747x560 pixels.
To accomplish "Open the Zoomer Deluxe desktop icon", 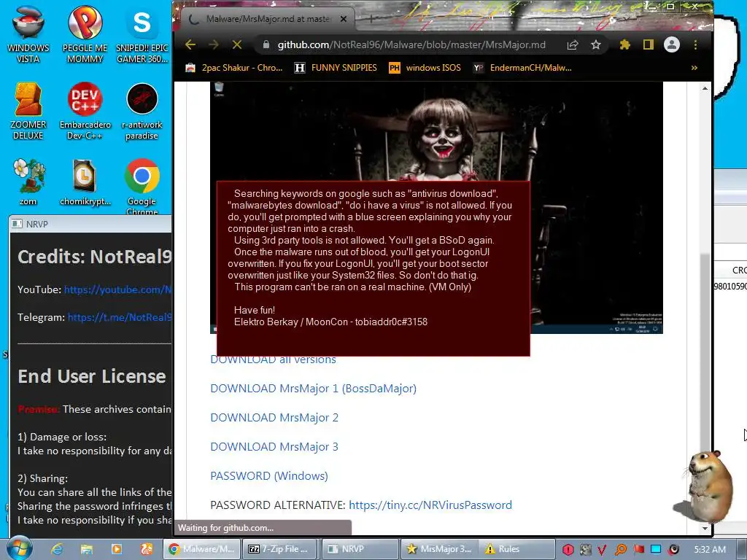I will (28, 111).
